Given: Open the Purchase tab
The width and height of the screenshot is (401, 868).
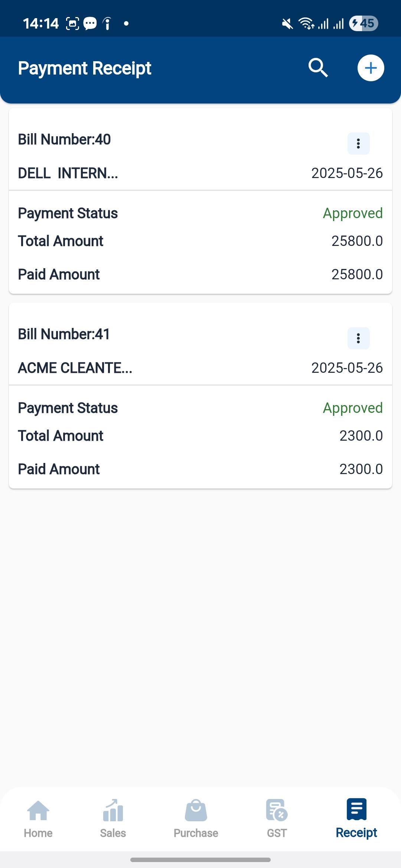Looking at the screenshot, I should pos(196,818).
